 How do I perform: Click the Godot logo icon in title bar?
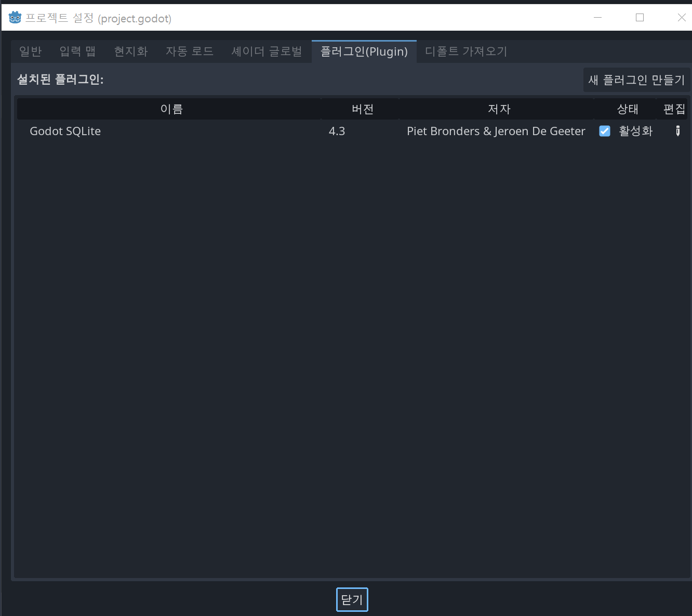click(x=15, y=18)
